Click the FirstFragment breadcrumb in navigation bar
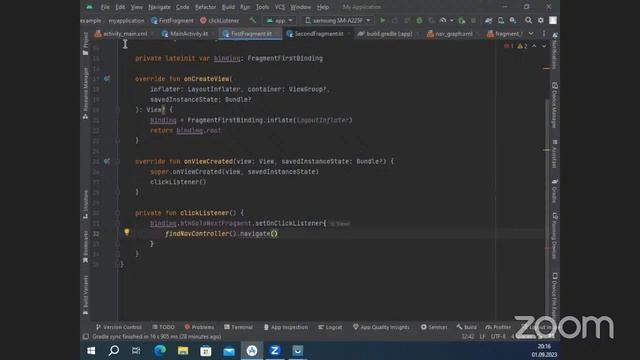Viewport: 640px width, 360px height. (172, 20)
